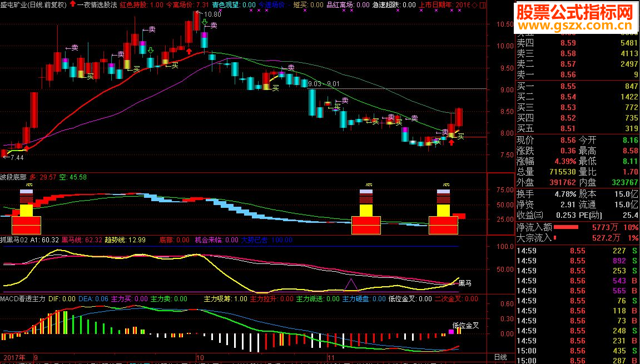The height and width of the screenshot is (364, 640).
Task: Click the diamond icon after 上市日期年
Action: coord(475,6)
